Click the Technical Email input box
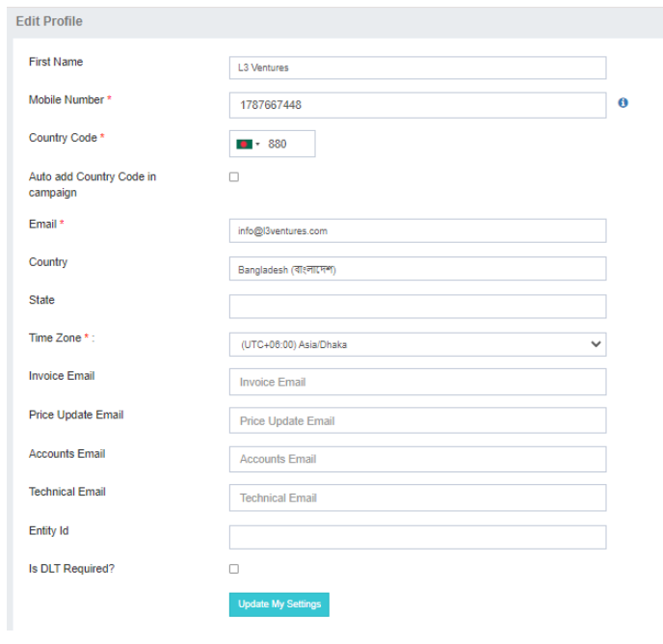 (x=417, y=497)
